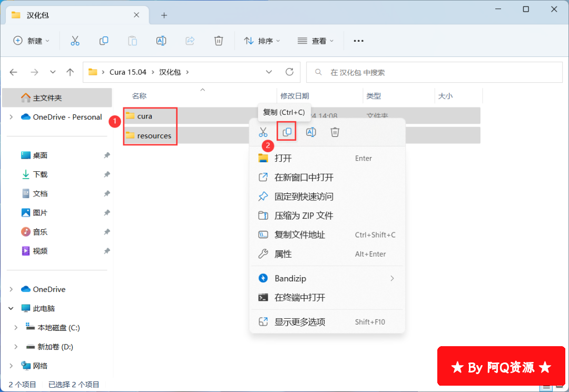The image size is (569, 392).
Task: Sort by 类型 column header
Action: click(374, 96)
